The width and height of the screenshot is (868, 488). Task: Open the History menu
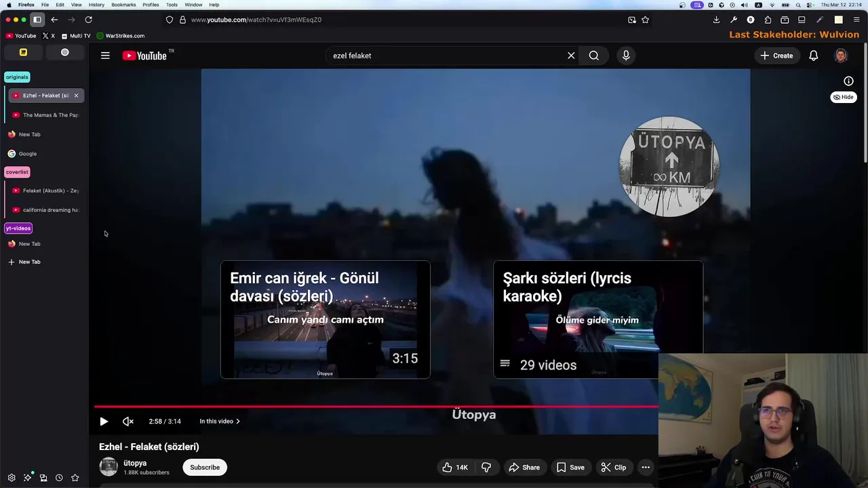coord(96,5)
